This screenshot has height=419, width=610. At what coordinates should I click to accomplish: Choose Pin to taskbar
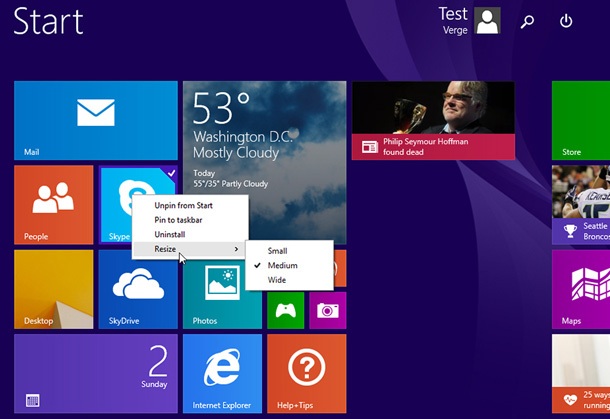point(178,220)
